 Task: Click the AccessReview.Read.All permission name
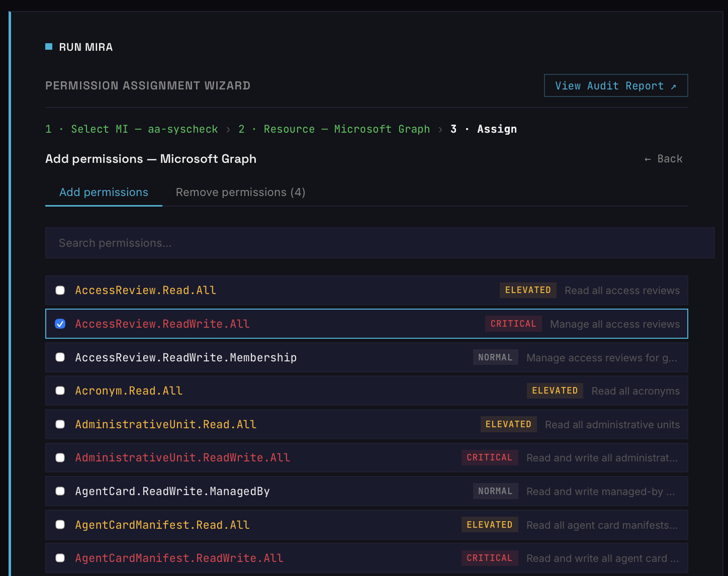point(146,291)
